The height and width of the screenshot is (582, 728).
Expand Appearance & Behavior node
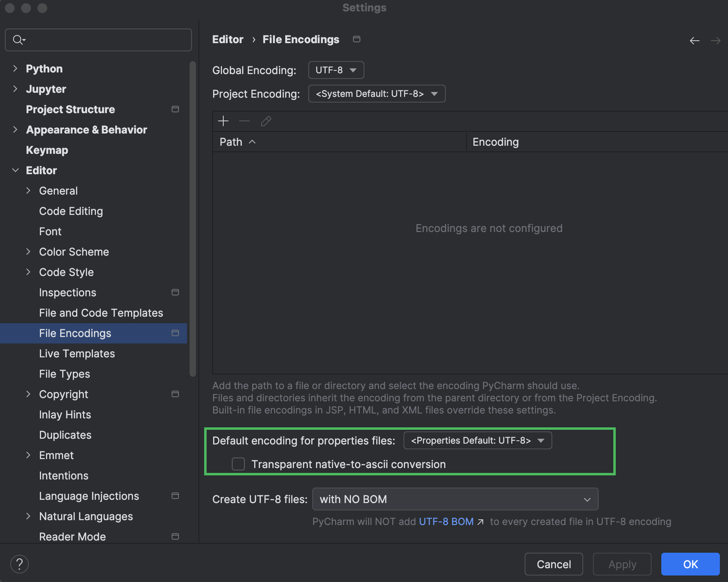pyautogui.click(x=15, y=129)
